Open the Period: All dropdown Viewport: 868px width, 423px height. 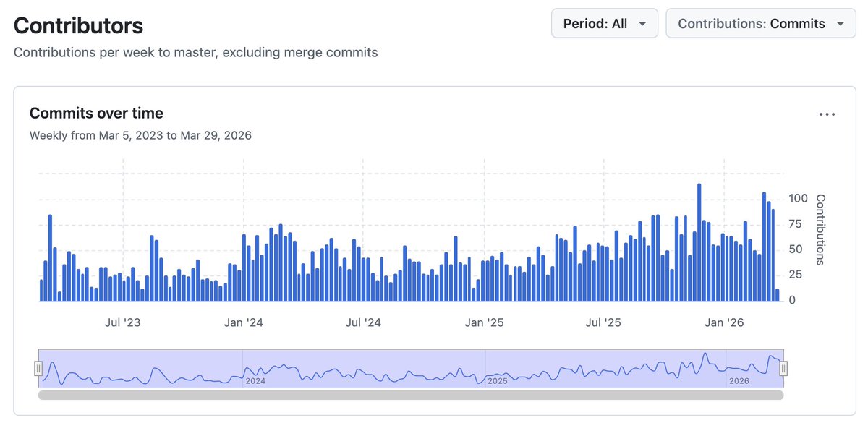click(x=604, y=24)
